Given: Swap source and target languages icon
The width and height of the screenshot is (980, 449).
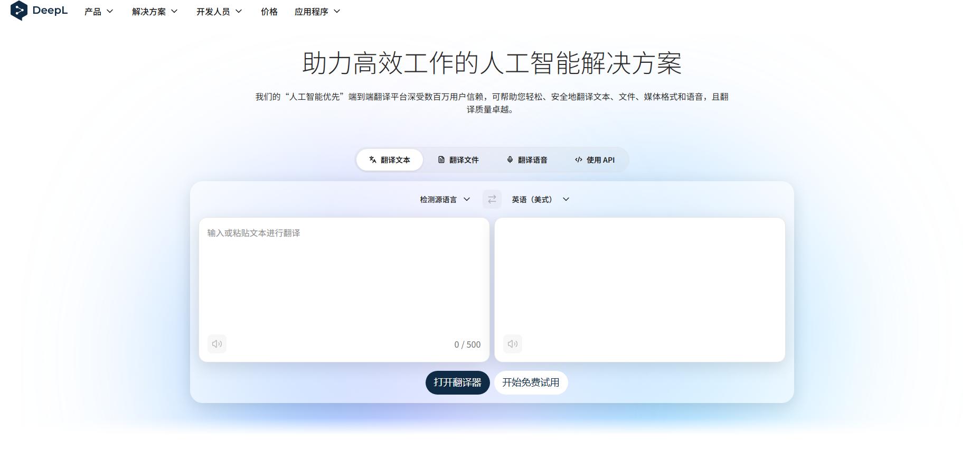Looking at the screenshot, I should tap(492, 199).
